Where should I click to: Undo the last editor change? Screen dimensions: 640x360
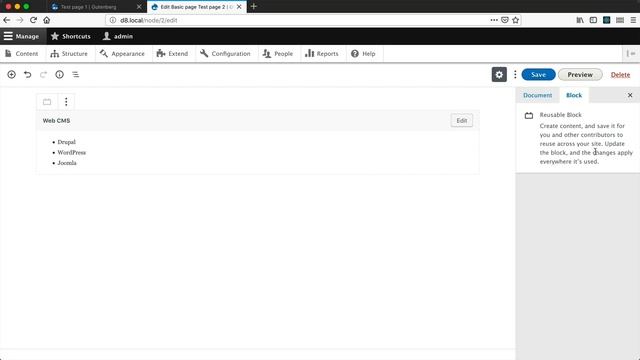click(27, 74)
